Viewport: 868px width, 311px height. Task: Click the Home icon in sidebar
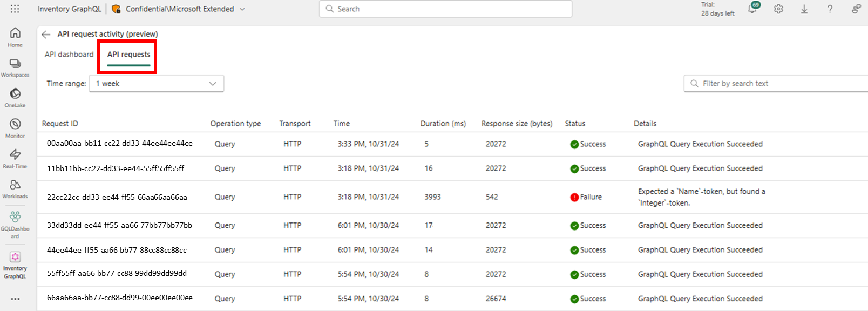(x=15, y=37)
